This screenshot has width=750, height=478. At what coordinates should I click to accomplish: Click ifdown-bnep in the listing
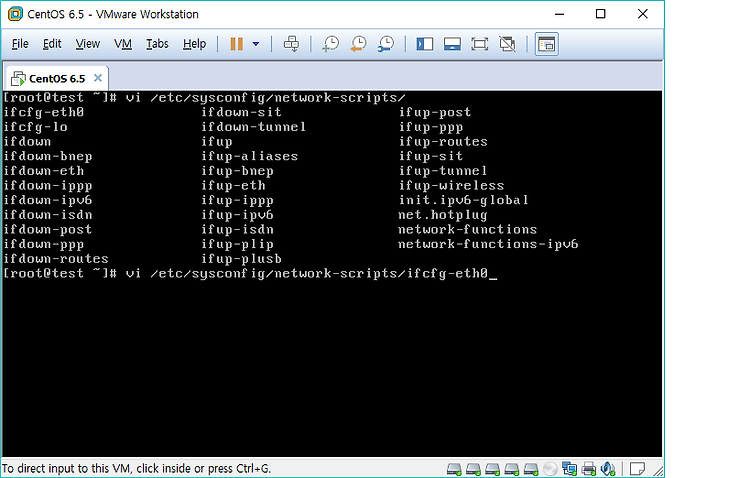point(48,156)
